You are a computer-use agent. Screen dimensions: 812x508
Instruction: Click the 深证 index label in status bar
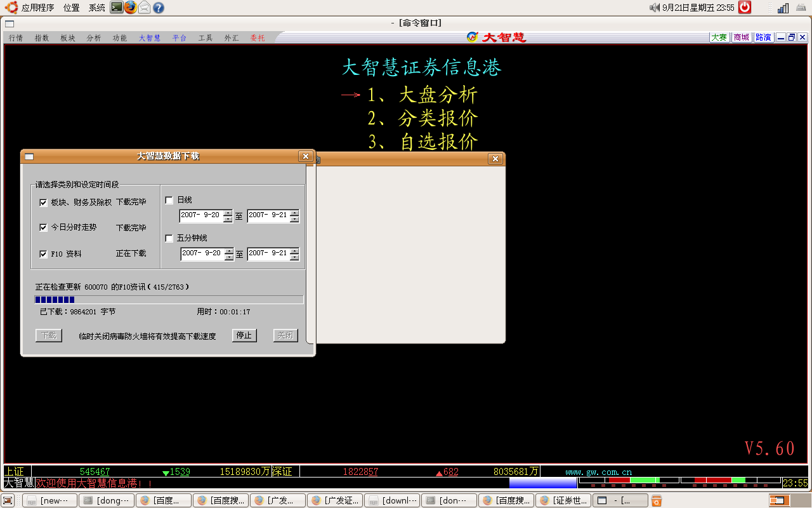click(282, 471)
